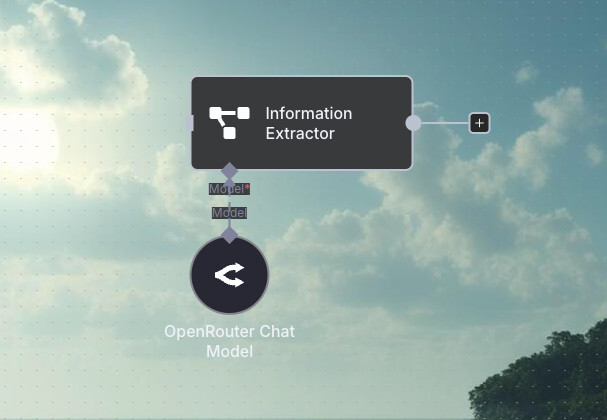The image size is (607, 420).
Task: Click the required Model* connection label
Action: point(229,189)
